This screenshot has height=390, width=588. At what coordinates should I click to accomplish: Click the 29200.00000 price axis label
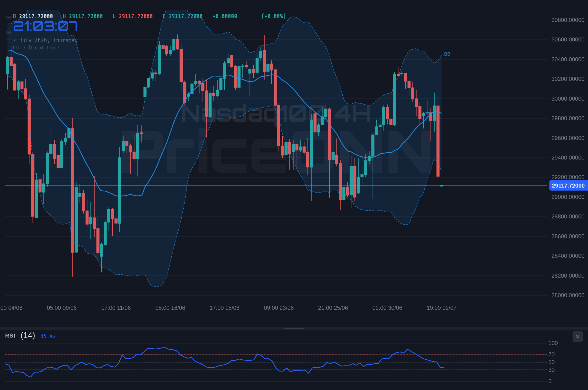pyautogui.click(x=568, y=177)
